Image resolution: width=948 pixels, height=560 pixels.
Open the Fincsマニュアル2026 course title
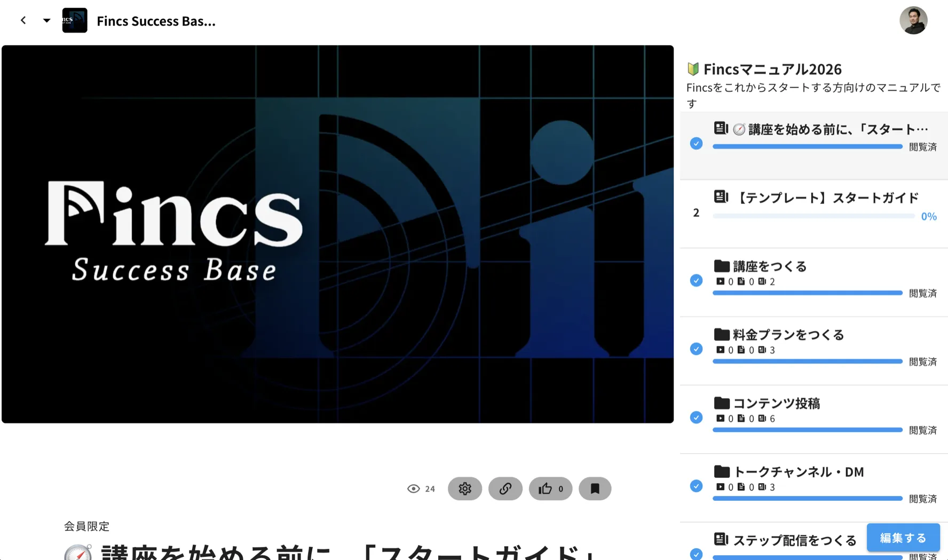(772, 69)
